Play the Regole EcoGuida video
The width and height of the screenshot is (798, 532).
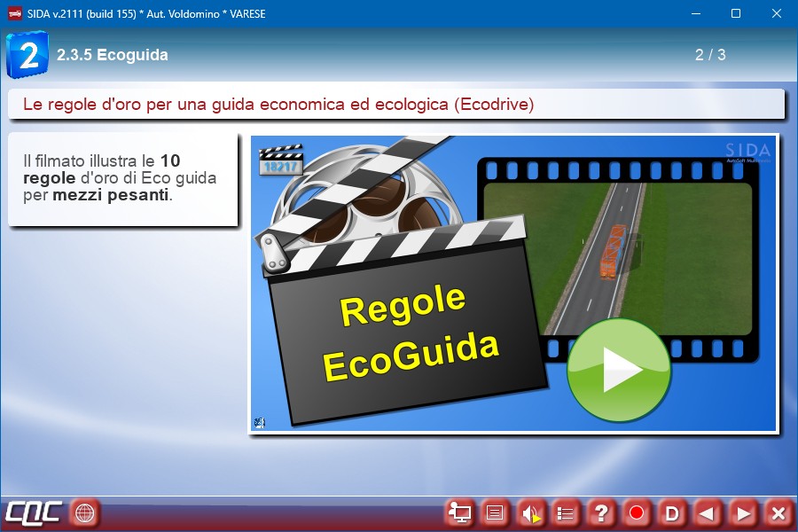[618, 370]
